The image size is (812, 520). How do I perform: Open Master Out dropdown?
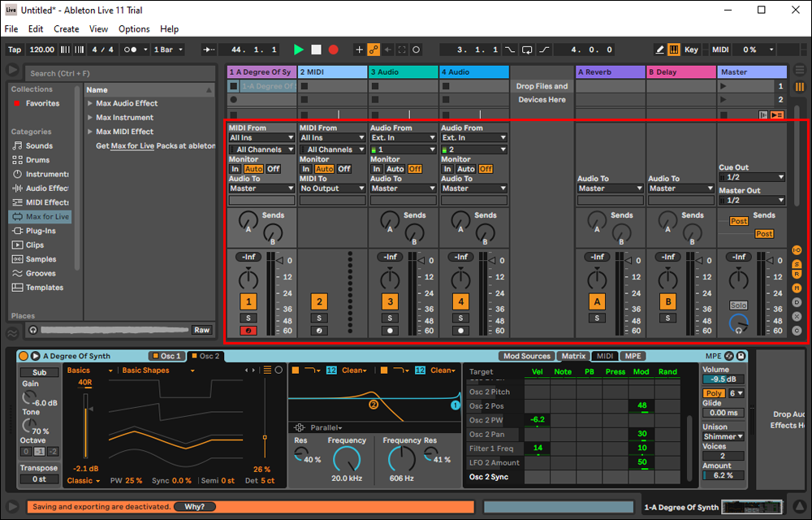(752, 200)
